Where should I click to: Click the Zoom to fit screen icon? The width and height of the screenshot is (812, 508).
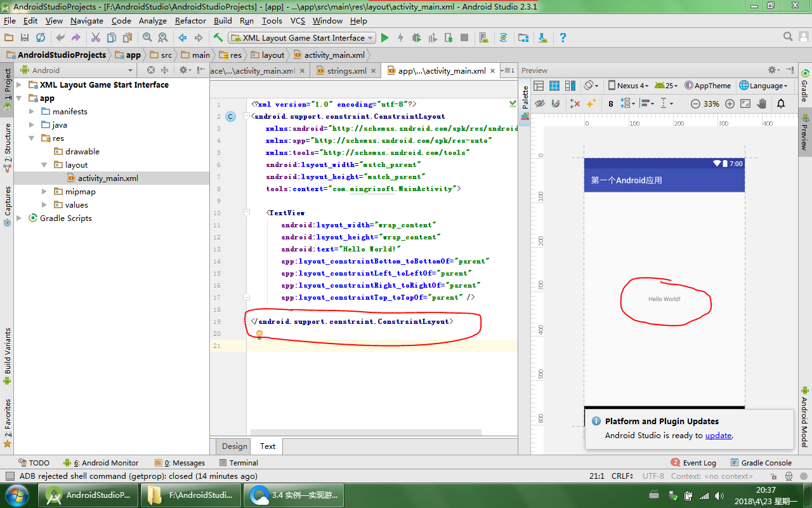click(745, 104)
